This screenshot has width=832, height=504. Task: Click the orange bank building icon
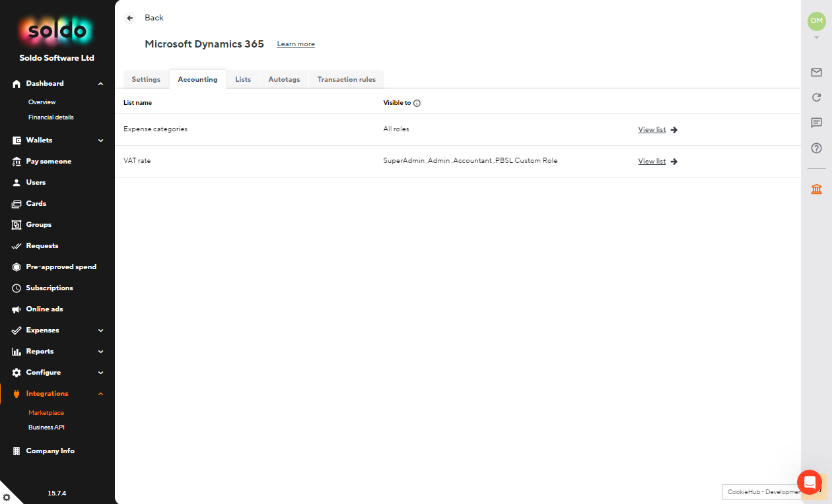point(817,189)
